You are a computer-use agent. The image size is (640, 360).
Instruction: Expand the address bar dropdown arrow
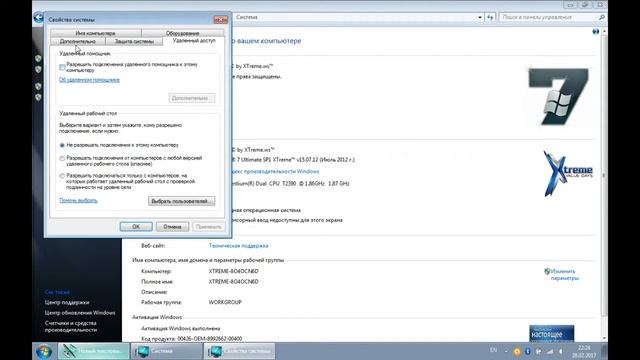(x=480, y=17)
